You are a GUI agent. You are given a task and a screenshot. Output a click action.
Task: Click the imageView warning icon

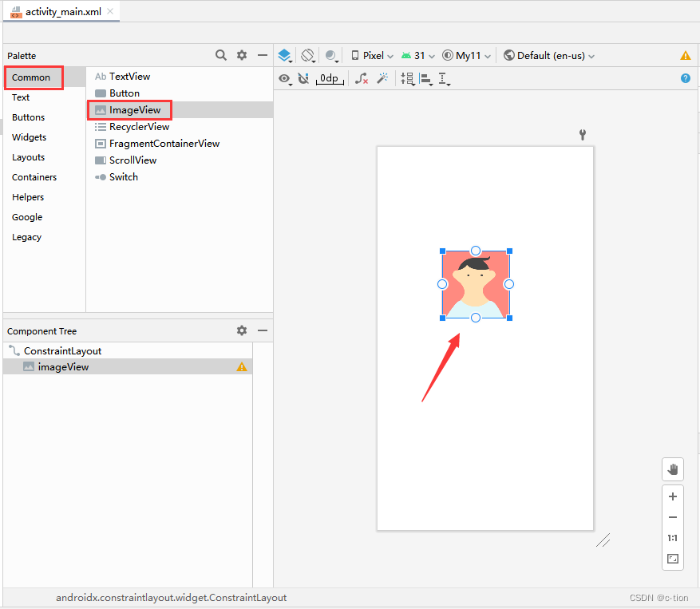point(242,366)
